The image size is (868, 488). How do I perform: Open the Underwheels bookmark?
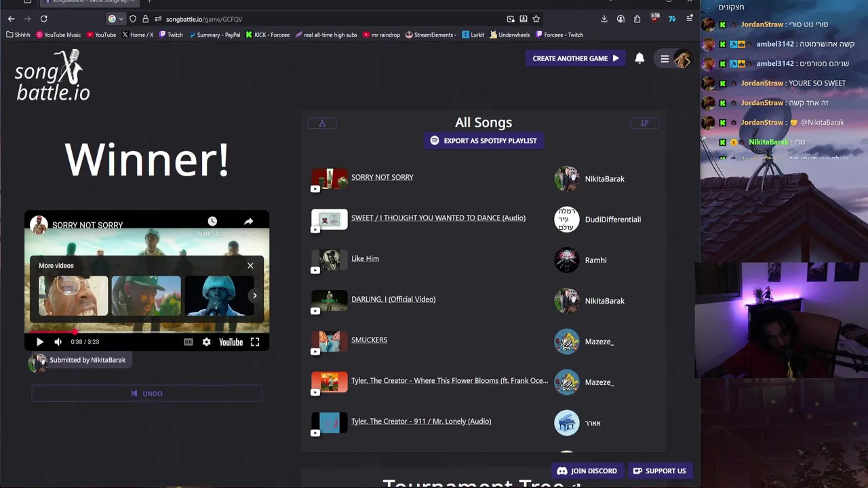(x=509, y=35)
